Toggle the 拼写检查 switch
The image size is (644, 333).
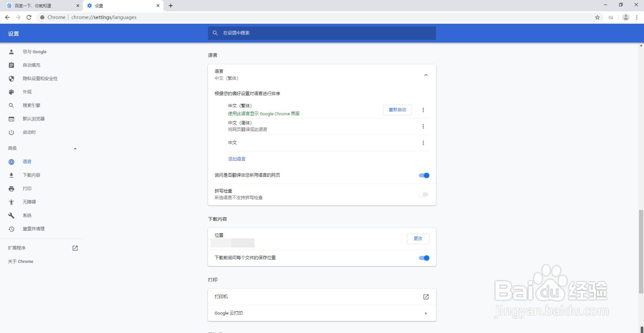coord(423,194)
